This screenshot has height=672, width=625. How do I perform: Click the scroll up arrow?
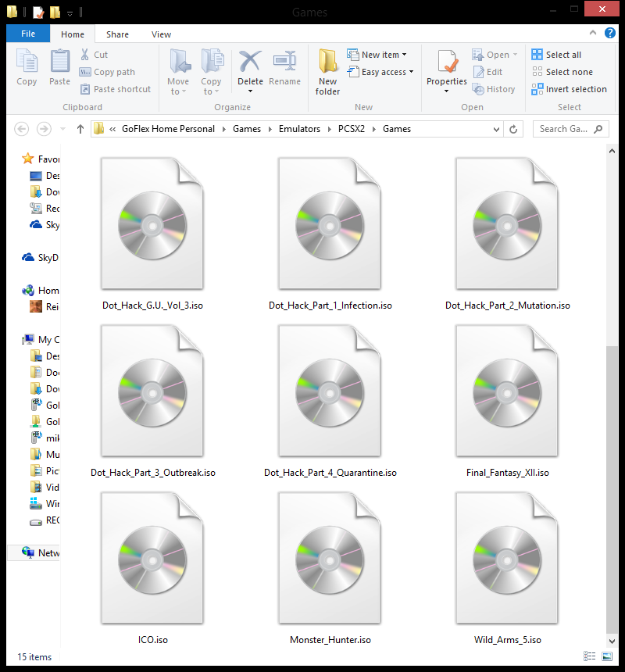pyautogui.click(x=612, y=151)
